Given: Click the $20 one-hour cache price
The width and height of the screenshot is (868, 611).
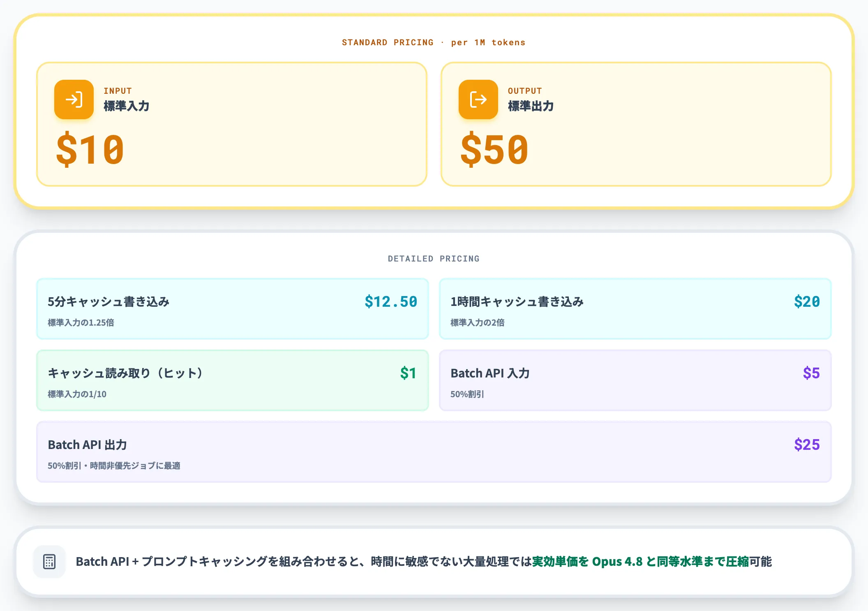Looking at the screenshot, I should pyautogui.click(x=807, y=302).
